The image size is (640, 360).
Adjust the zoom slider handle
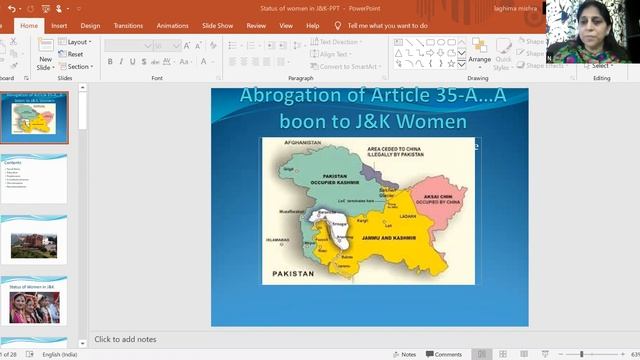582,354
